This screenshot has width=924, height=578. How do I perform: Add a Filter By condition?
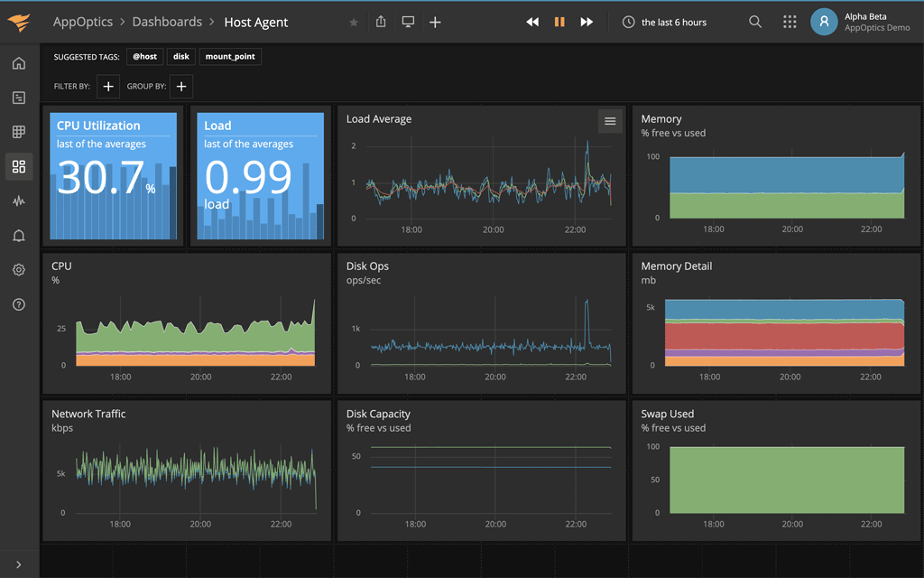pyautogui.click(x=108, y=86)
